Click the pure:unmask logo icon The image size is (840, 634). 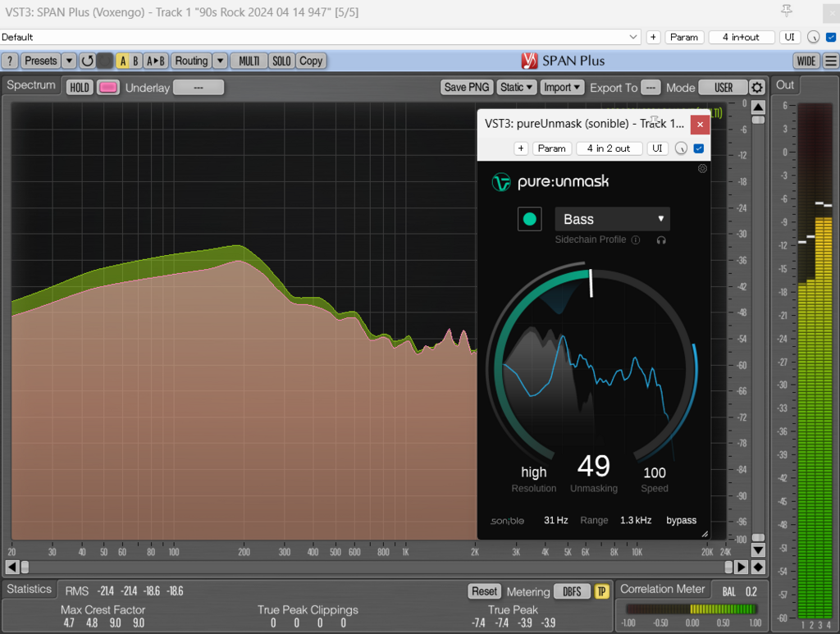(x=501, y=182)
